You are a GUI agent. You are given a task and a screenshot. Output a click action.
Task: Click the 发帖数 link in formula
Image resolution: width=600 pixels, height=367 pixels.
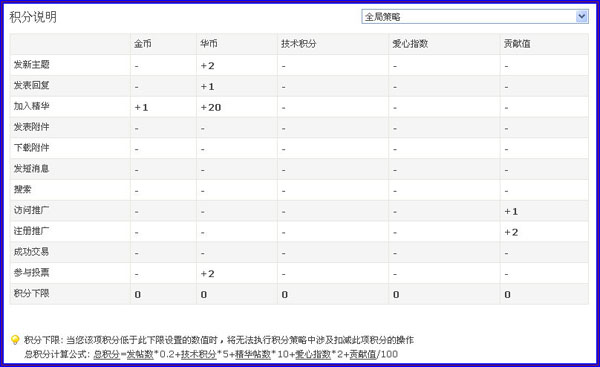pos(140,354)
